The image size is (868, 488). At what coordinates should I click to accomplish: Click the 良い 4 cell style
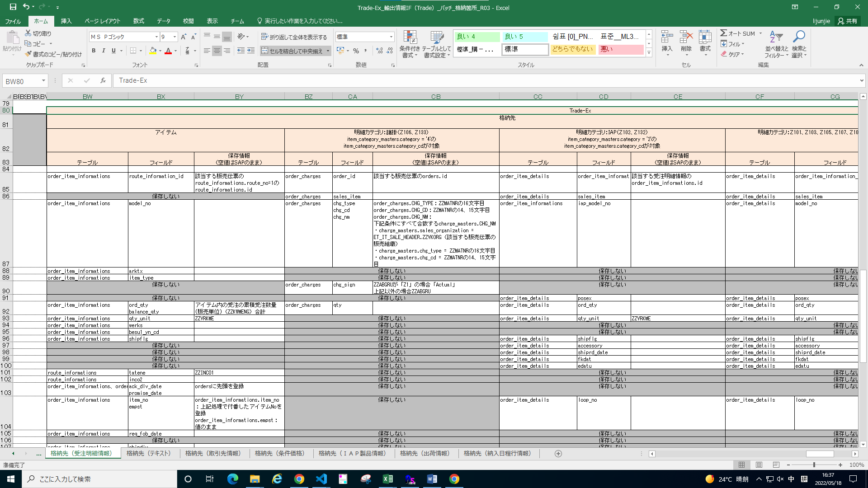pyautogui.click(x=476, y=37)
